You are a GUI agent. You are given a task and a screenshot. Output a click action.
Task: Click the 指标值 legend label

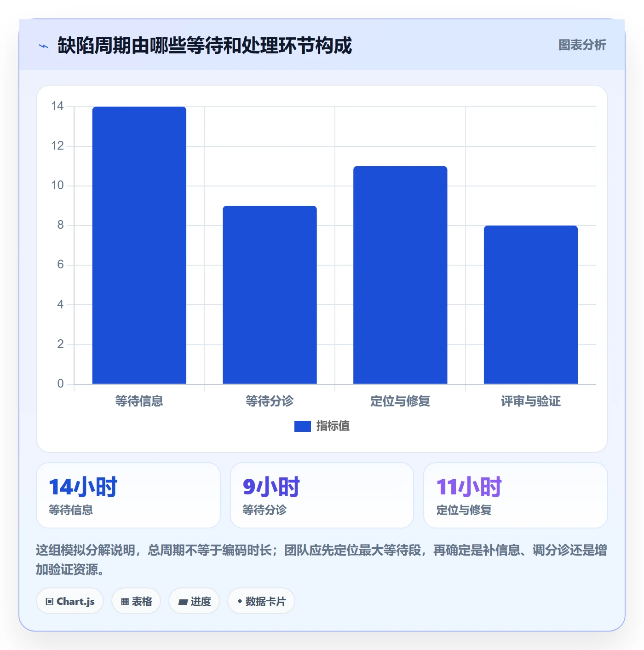333,426
